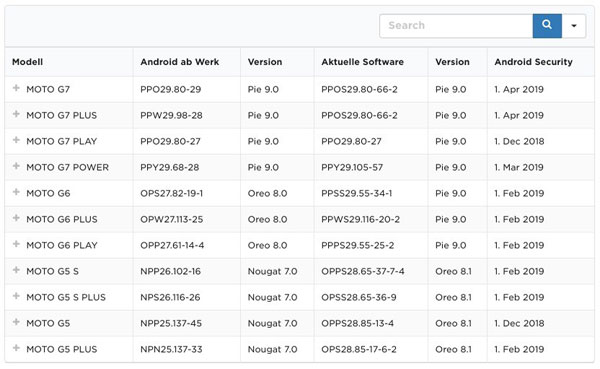Click firmware NPP25.137-45 cell
Viewport: 600px width, 369px height.
[x=171, y=323]
